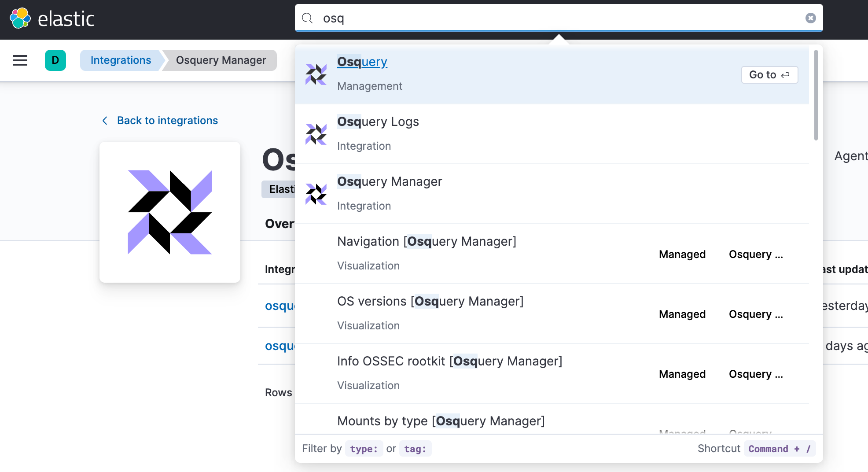Screen dimensions: 868x472
Task: Click Managed tag on Navigation row
Action: (x=682, y=254)
